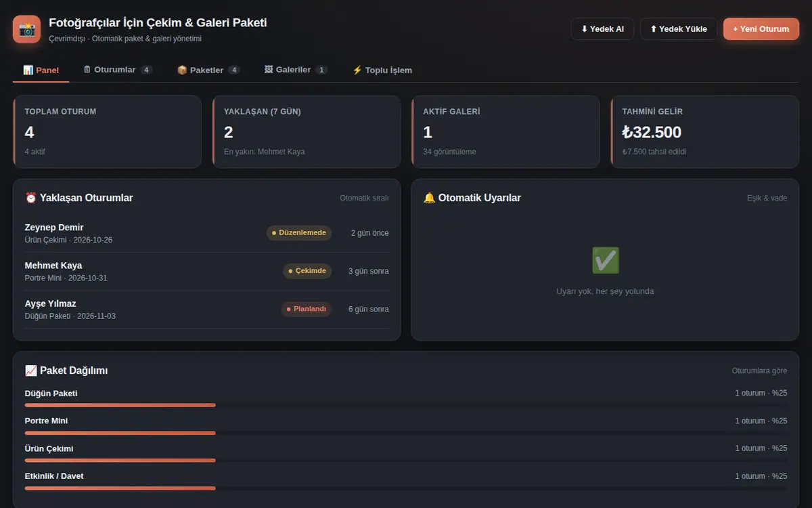Open the Panel tab
The image size is (812, 508).
pyautogui.click(x=41, y=70)
